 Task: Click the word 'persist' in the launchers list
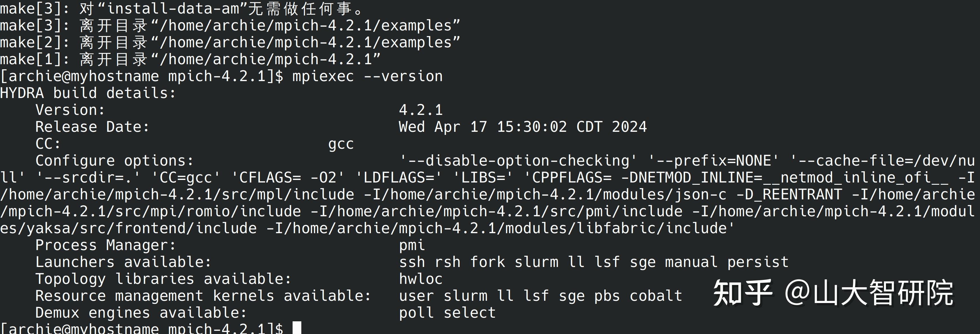tap(758, 262)
